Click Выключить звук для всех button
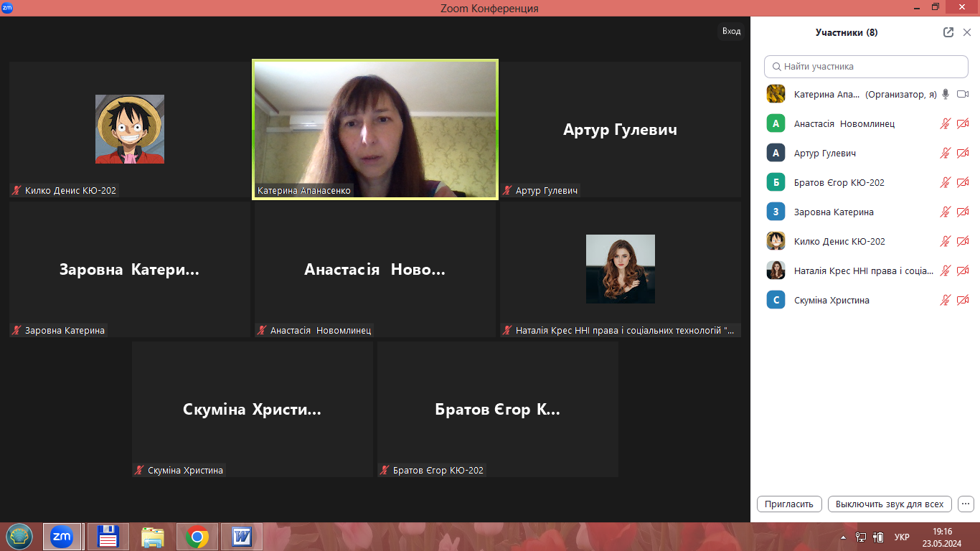This screenshot has height=551, width=980. click(890, 504)
